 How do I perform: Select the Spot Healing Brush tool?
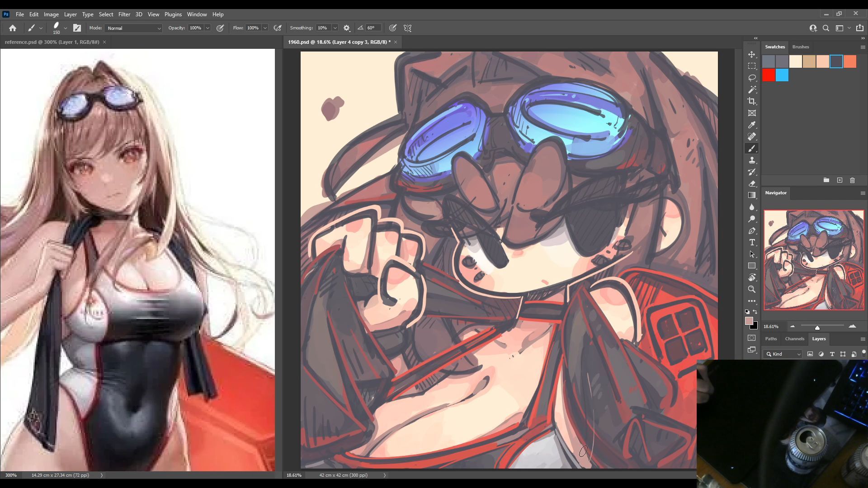(752, 136)
